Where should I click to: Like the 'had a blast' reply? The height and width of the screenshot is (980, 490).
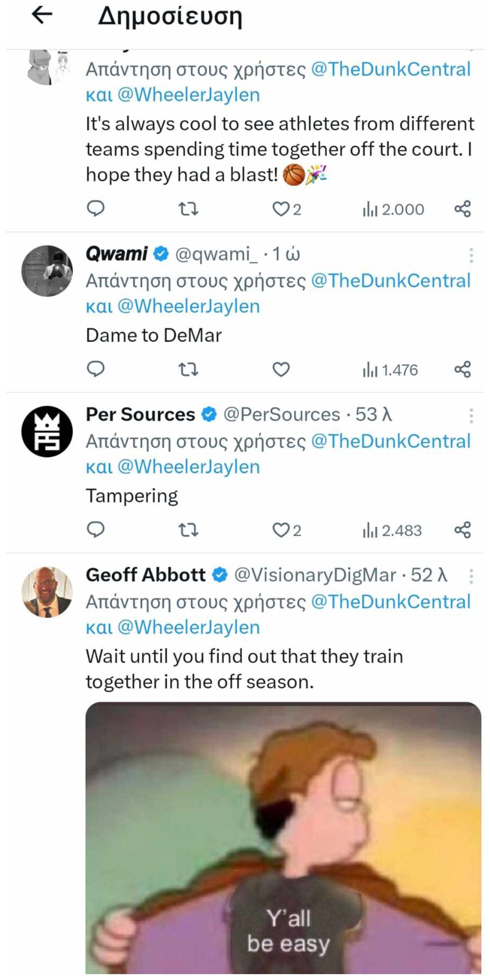(281, 209)
